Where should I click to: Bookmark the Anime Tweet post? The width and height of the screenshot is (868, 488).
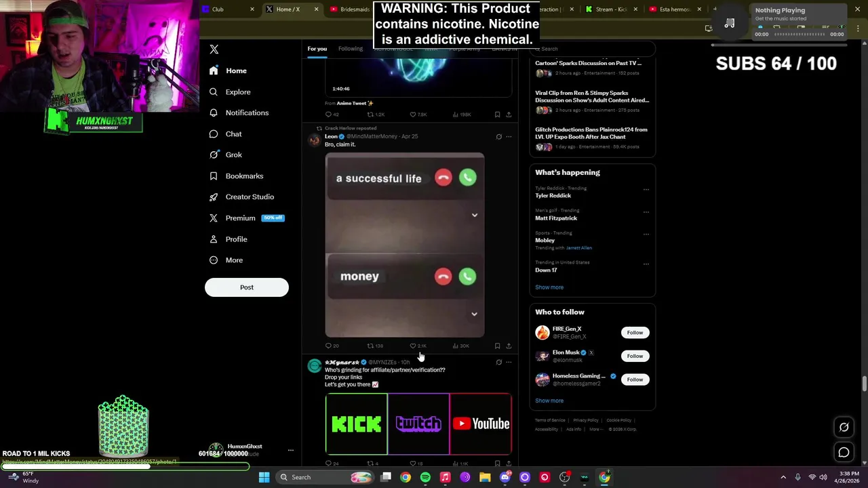point(497,115)
